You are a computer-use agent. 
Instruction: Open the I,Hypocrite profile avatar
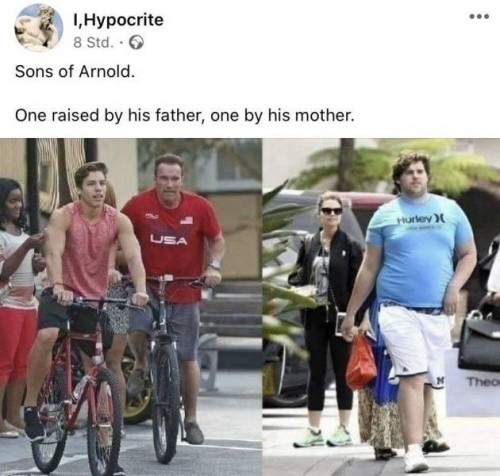[x=39, y=28]
